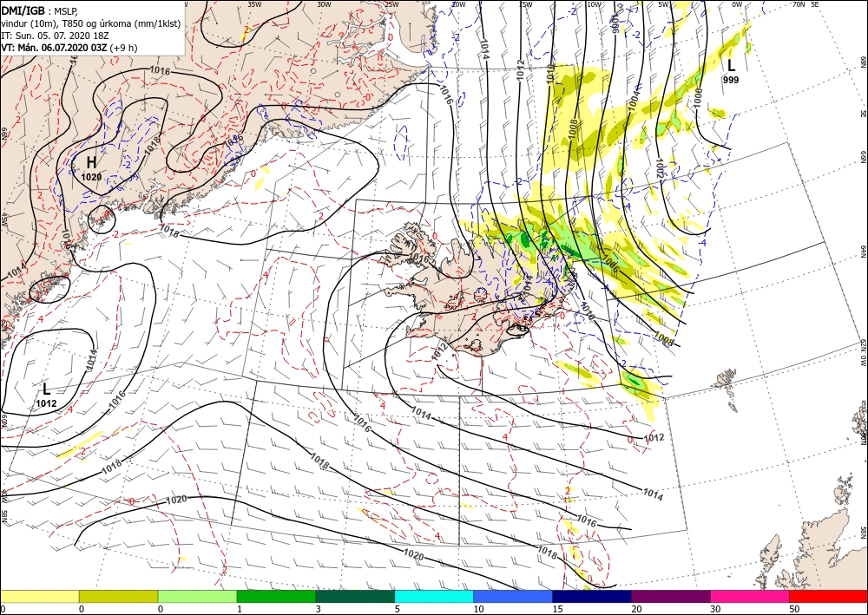Click the '30W' longitude label

click(324, 4)
